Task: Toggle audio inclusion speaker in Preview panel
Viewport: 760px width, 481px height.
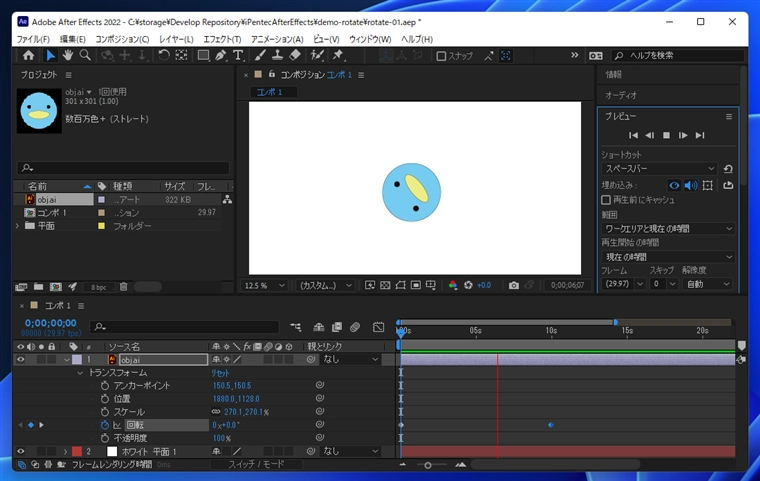Action: 691,185
